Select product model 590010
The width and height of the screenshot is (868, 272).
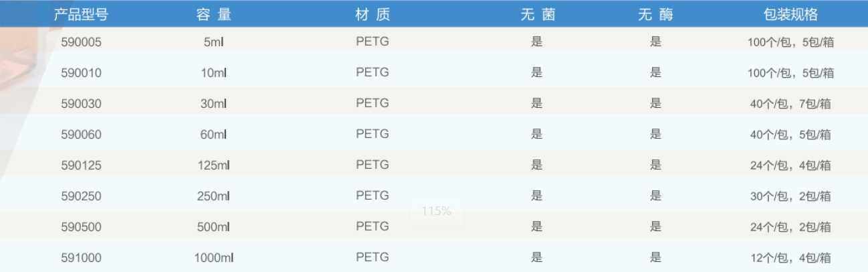click(x=81, y=72)
